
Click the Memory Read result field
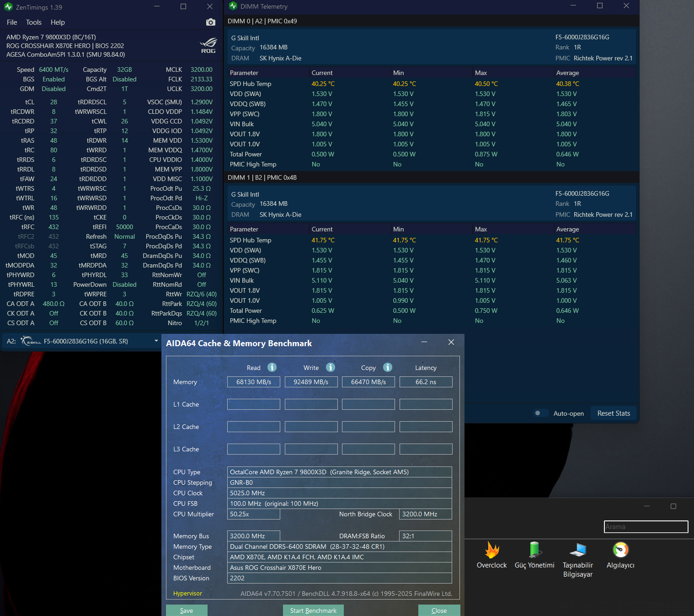(x=254, y=382)
